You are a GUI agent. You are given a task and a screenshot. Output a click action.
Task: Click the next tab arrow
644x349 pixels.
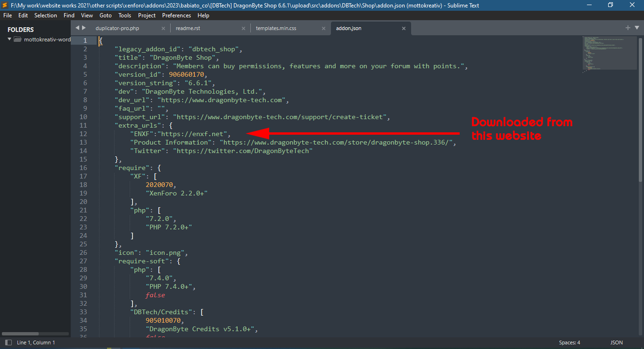(84, 28)
